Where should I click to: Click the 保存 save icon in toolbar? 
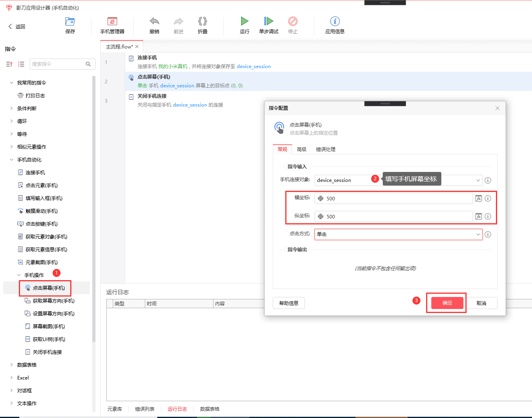[70, 21]
